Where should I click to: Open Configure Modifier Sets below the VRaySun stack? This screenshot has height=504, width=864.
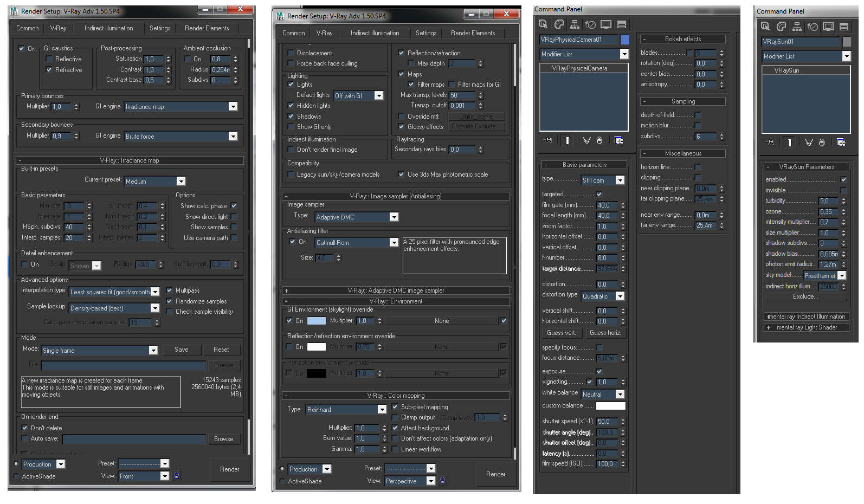(841, 143)
